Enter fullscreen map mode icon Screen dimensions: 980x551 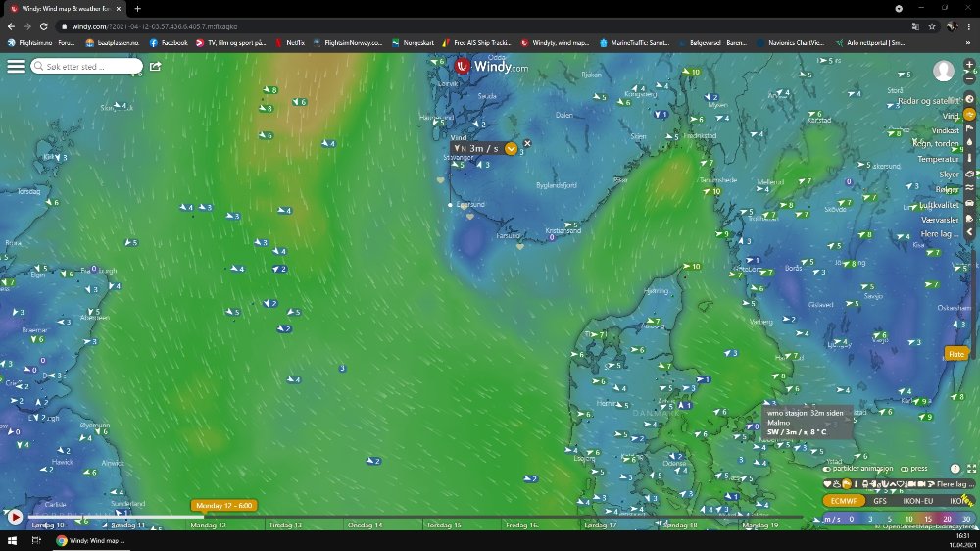pyautogui.click(x=971, y=469)
